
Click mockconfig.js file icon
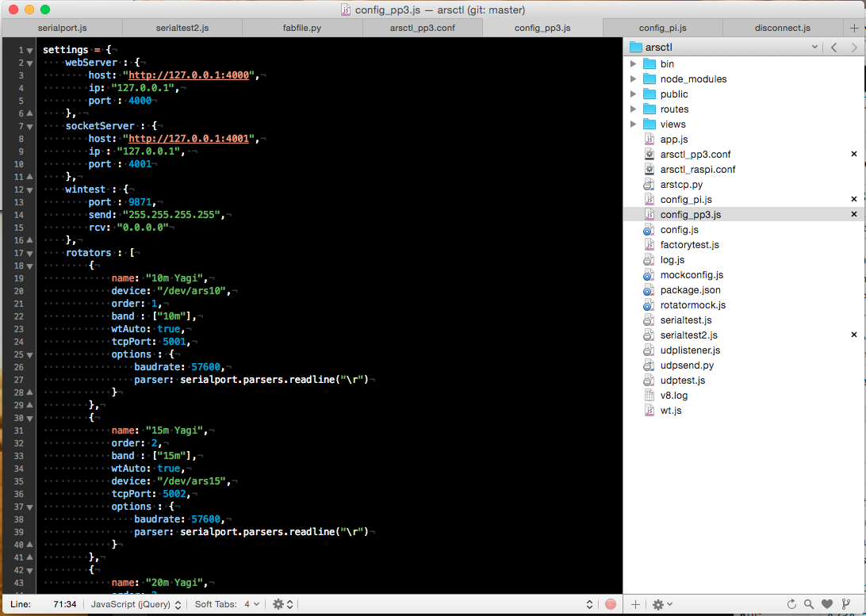[649, 275]
